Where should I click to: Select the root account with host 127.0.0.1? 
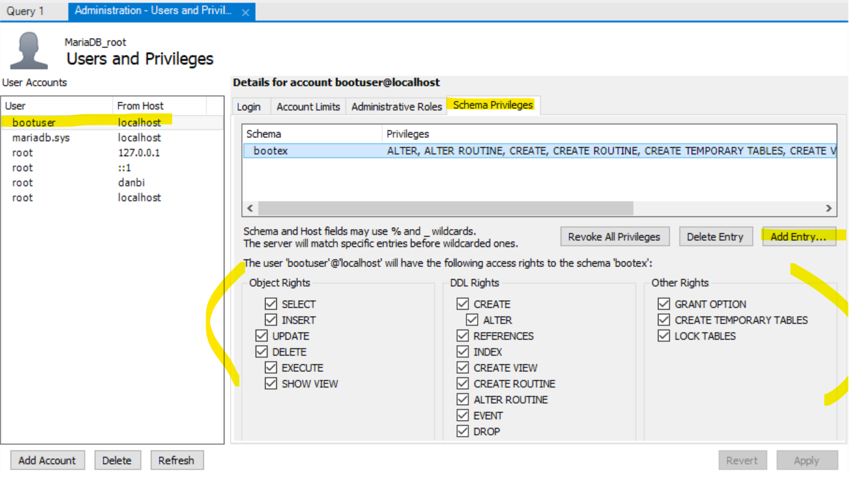coord(112,152)
